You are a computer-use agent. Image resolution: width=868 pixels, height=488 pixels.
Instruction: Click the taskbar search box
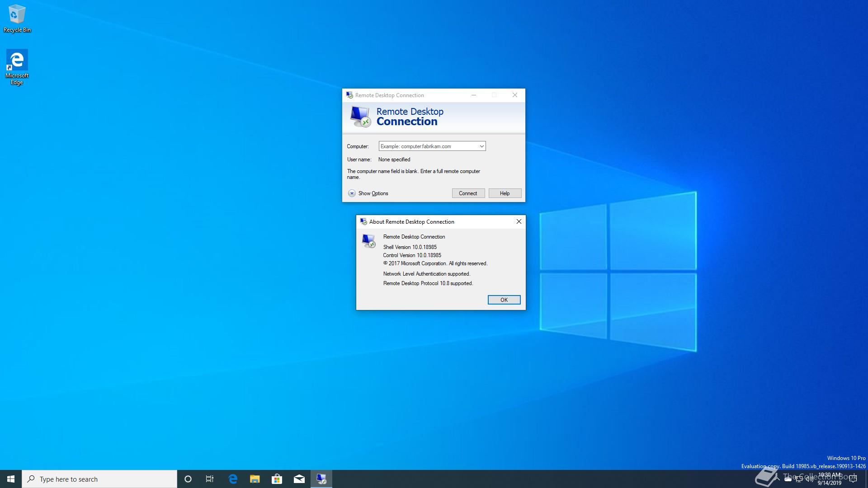pos(99,479)
